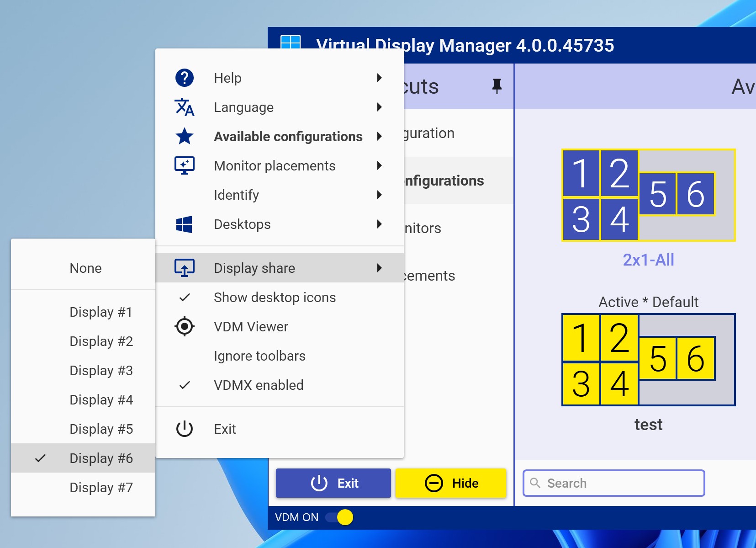Click the pin icon in the shortcuts header

click(x=497, y=86)
